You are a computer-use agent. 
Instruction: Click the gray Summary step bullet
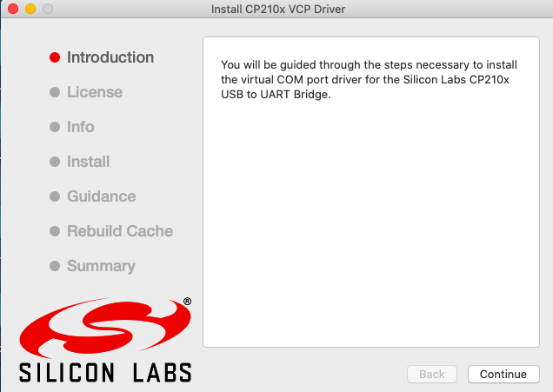tap(55, 267)
